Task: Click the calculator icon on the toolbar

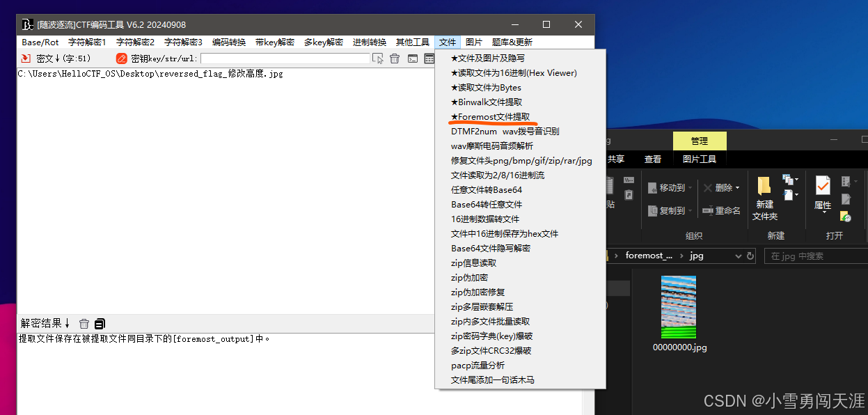Action: [429, 58]
